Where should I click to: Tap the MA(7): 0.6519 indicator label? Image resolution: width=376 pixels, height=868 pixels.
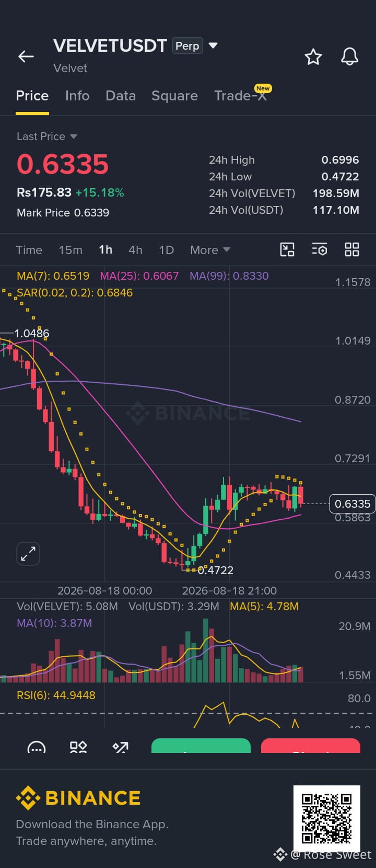point(53,276)
